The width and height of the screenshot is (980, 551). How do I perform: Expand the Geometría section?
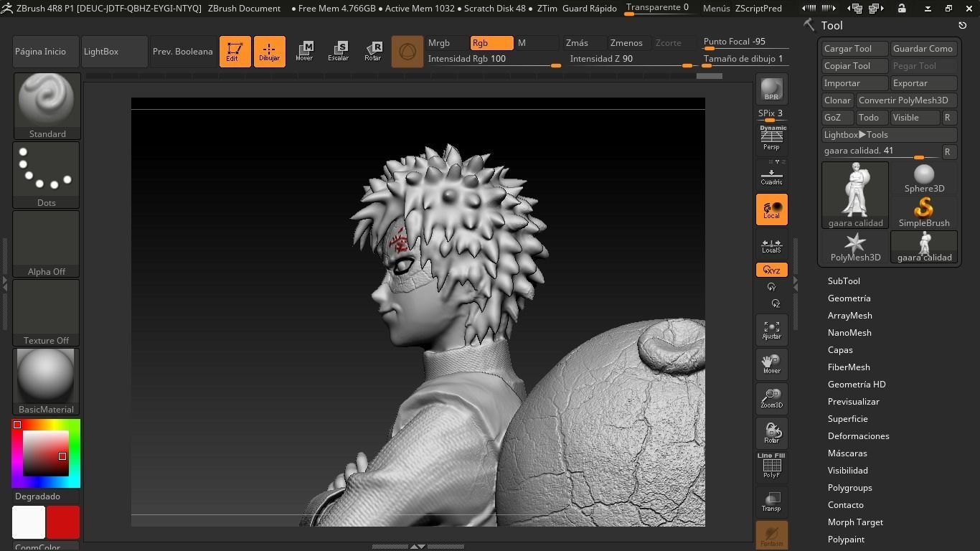(849, 298)
